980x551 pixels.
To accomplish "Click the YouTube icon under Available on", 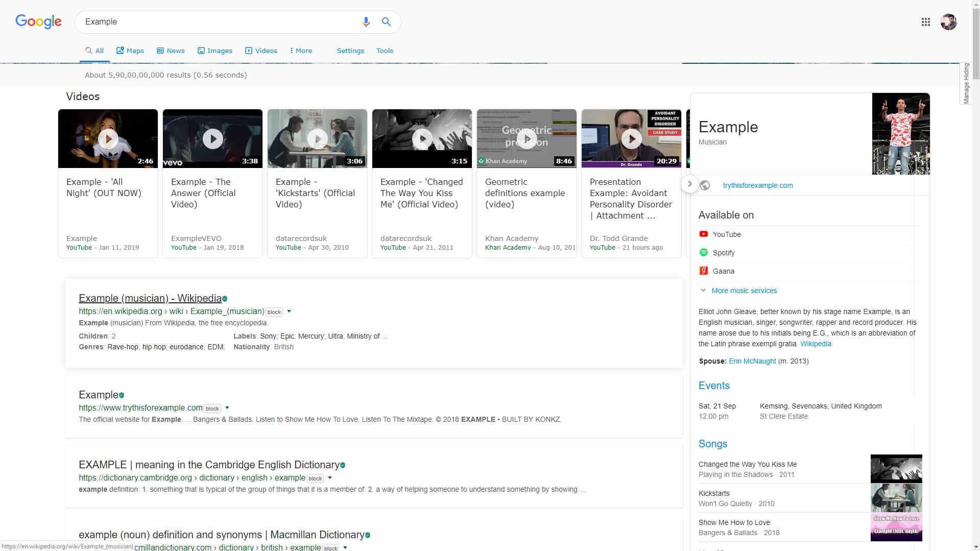I will point(703,234).
